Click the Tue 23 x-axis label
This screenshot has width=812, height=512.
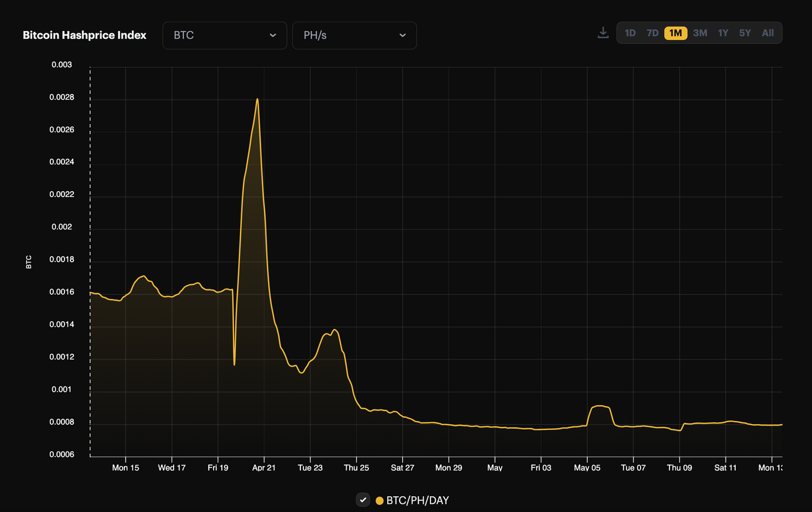point(310,467)
